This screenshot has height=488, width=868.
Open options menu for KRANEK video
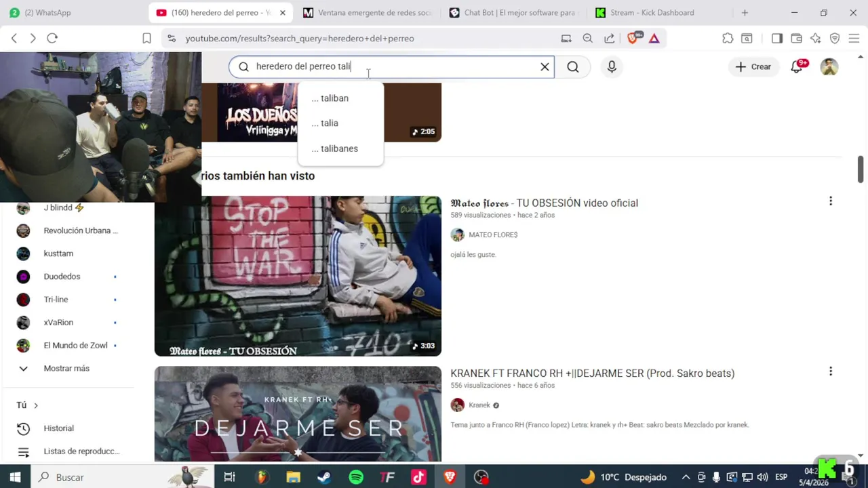coord(831,371)
